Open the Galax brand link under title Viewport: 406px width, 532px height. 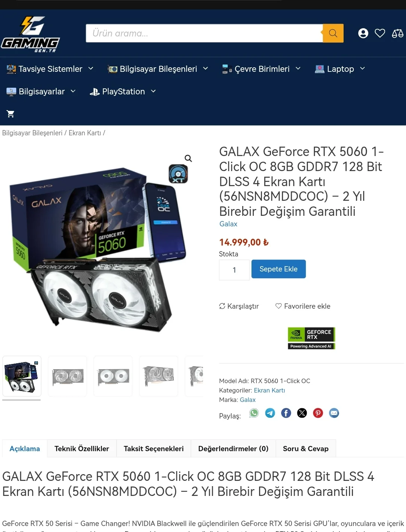pyautogui.click(x=228, y=224)
